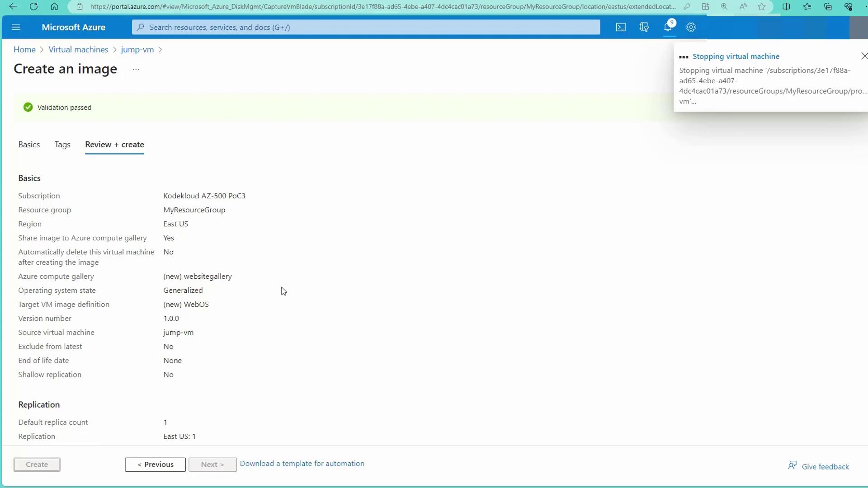Open the Directories and subscriptions filter icon
868x488 pixels.
[x=644, y=27]
